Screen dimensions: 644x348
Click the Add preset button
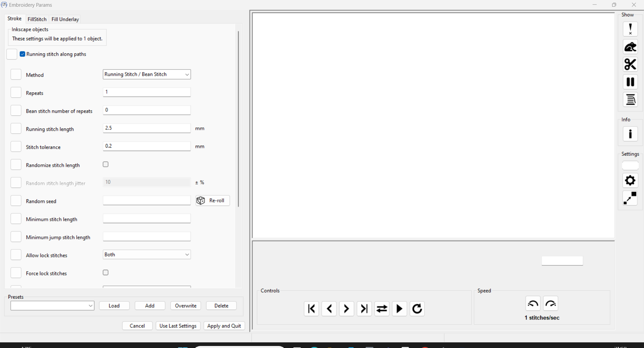coord(150,306)
